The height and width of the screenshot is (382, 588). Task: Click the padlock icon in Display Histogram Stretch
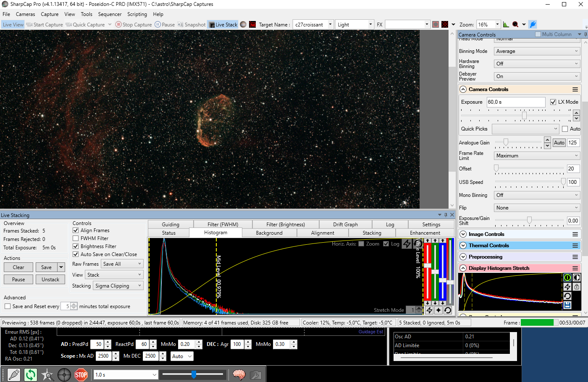pos(577,287)
